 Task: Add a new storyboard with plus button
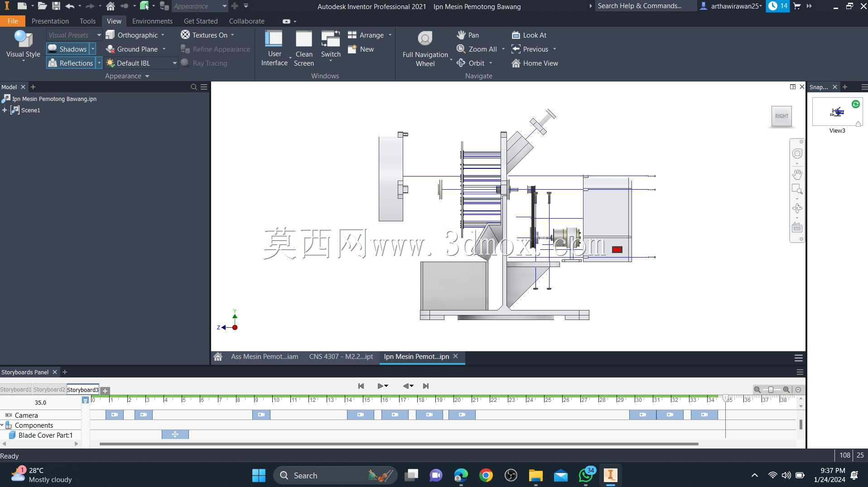[105, 391]
